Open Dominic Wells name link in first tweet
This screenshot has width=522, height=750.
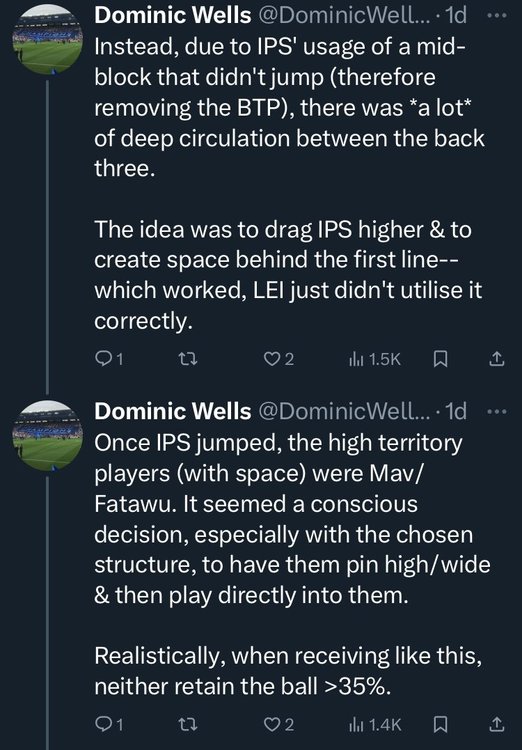click(x=173, y=15)
